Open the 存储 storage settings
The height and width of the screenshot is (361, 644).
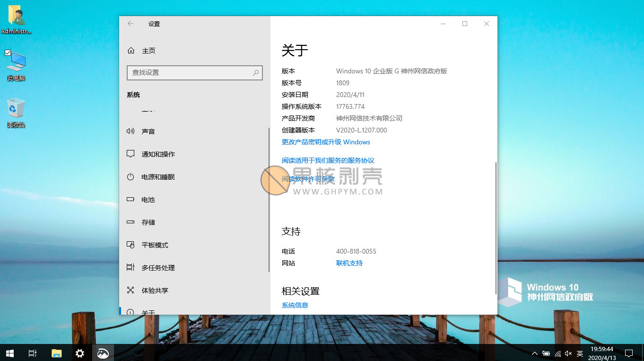(148, 222)
